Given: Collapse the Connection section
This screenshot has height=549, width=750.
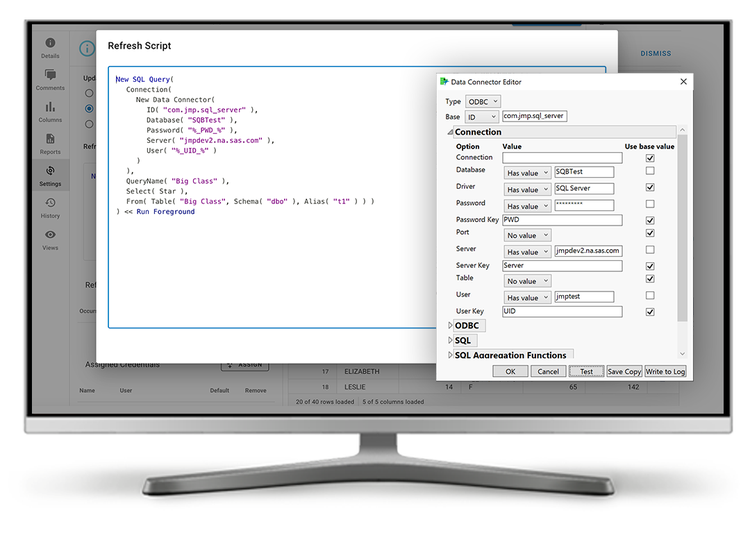Looking at the screenshot, I should (x=450, y=132).
